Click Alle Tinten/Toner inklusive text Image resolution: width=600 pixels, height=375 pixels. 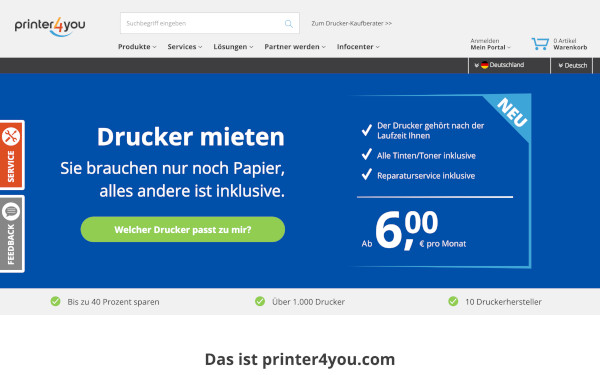coord(426,156)
